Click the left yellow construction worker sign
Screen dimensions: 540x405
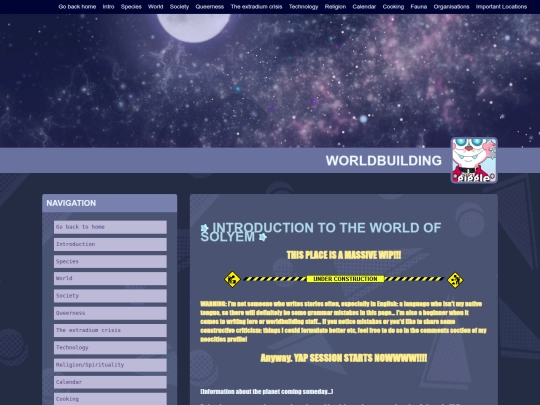(232, 279)
